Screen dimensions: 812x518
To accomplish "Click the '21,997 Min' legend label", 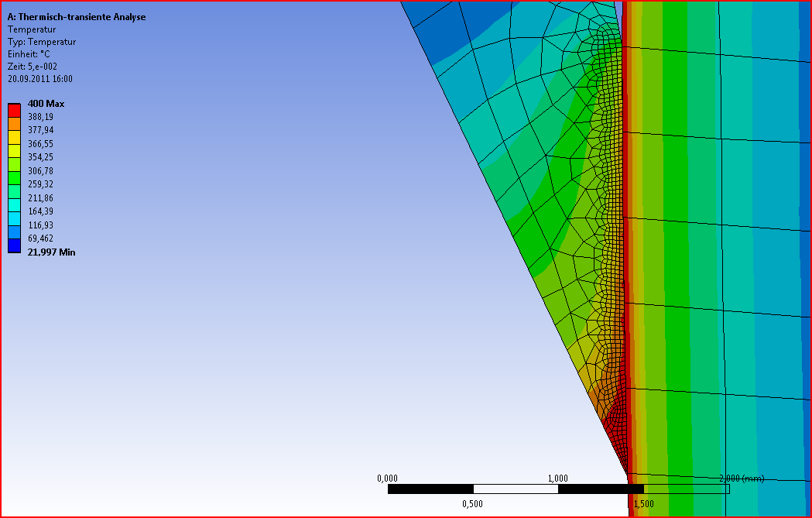I will point(51,252).
